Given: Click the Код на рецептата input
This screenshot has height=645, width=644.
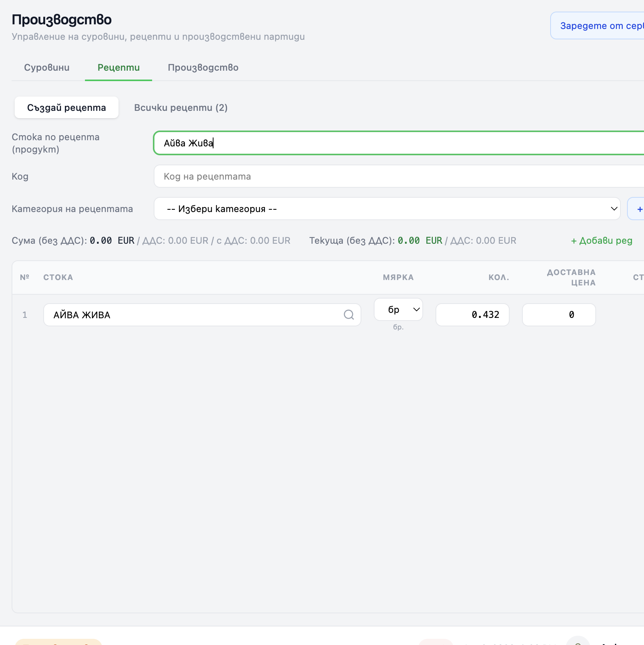Looking at the screenshot, I should point(398,177).
